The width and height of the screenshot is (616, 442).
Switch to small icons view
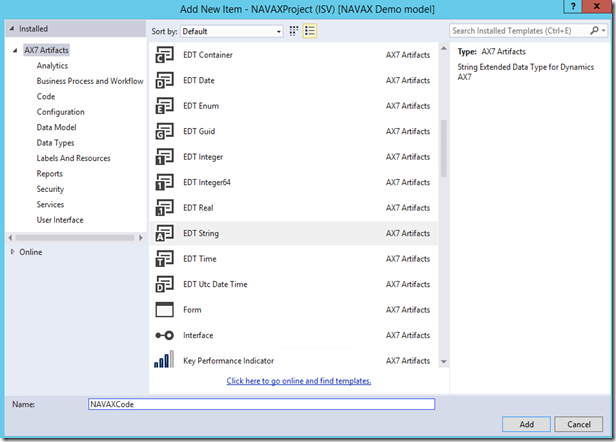(x=294, y=31)
